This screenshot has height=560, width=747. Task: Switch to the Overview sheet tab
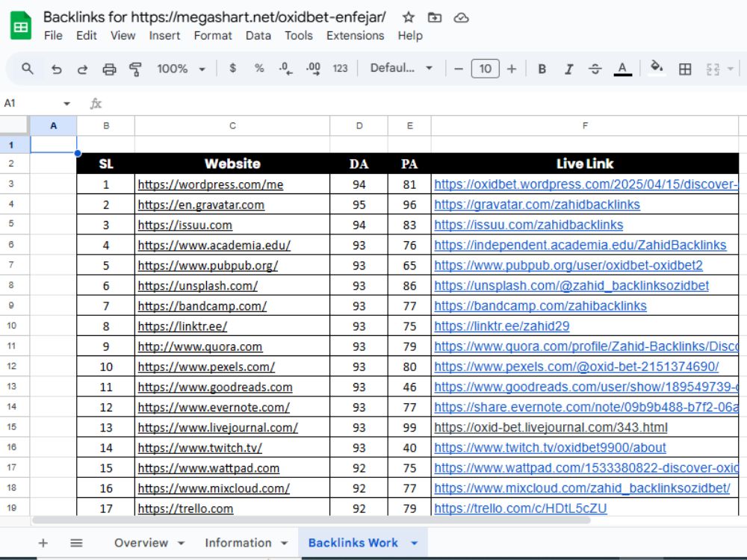(141, 543)
